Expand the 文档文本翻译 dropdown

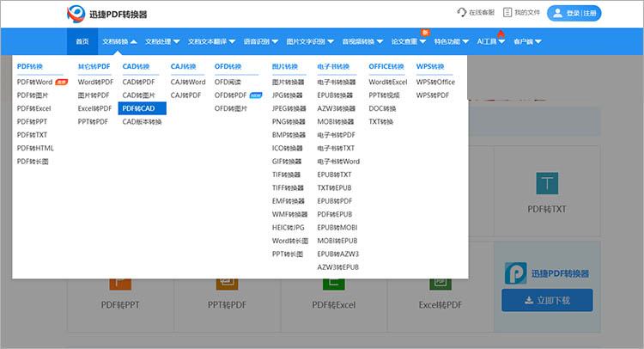[211, 41]
